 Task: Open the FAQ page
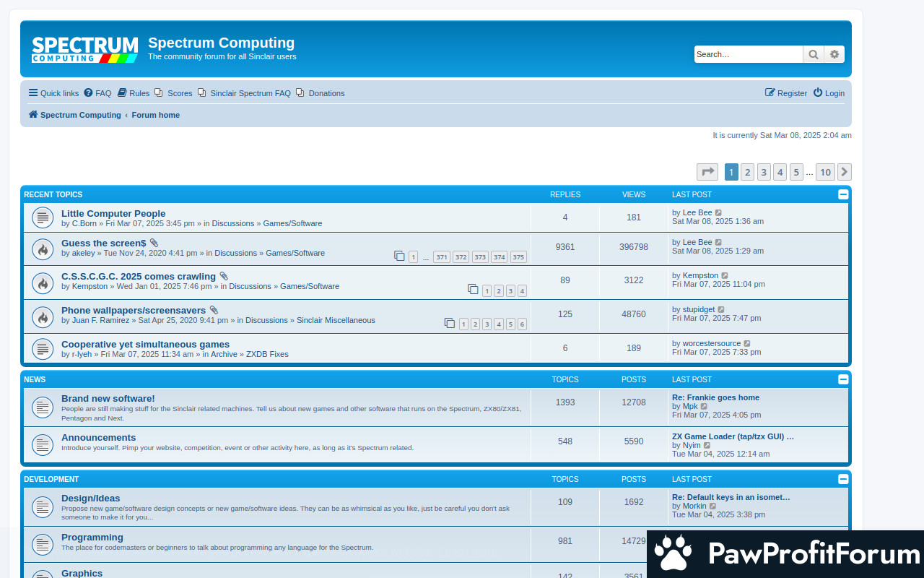coord(98,93)
